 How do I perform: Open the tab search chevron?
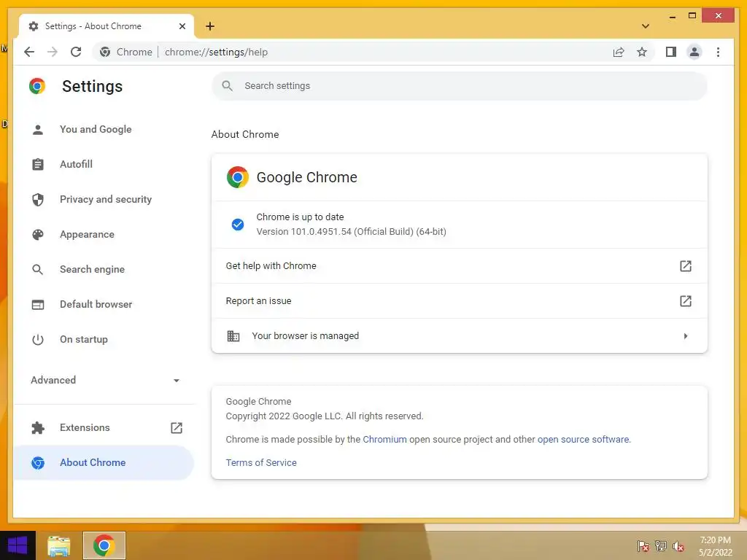tap(645, 26)
